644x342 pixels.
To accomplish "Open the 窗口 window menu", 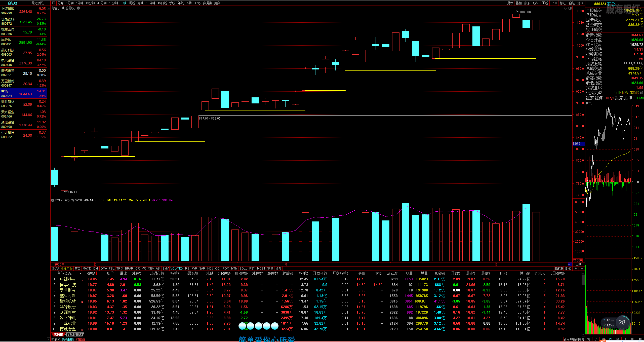I will point(77,269).
